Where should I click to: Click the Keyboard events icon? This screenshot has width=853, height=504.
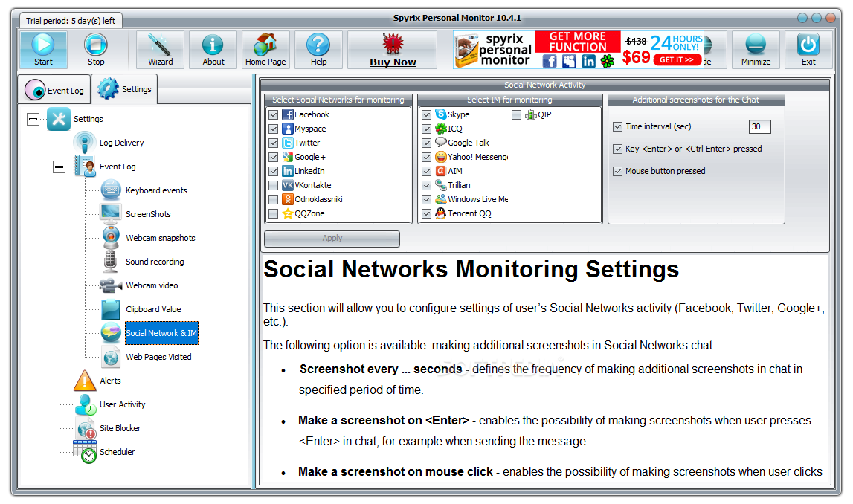(111, 190)
